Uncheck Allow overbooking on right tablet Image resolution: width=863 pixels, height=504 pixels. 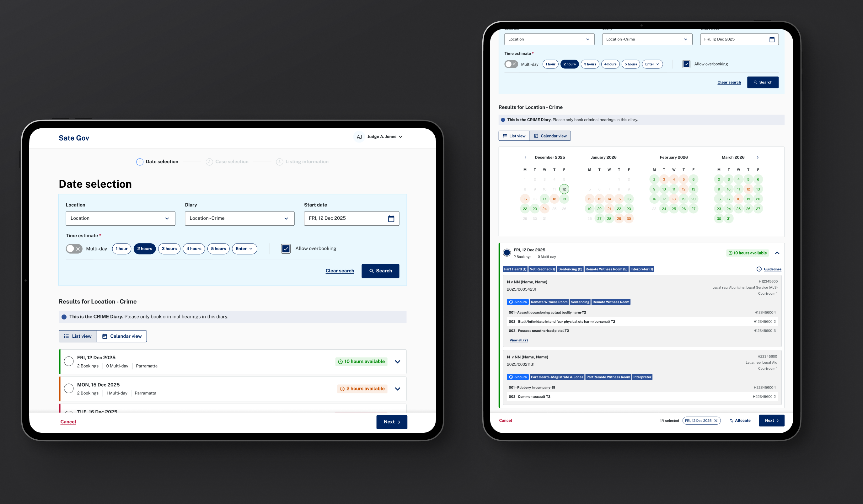(686, 64)
